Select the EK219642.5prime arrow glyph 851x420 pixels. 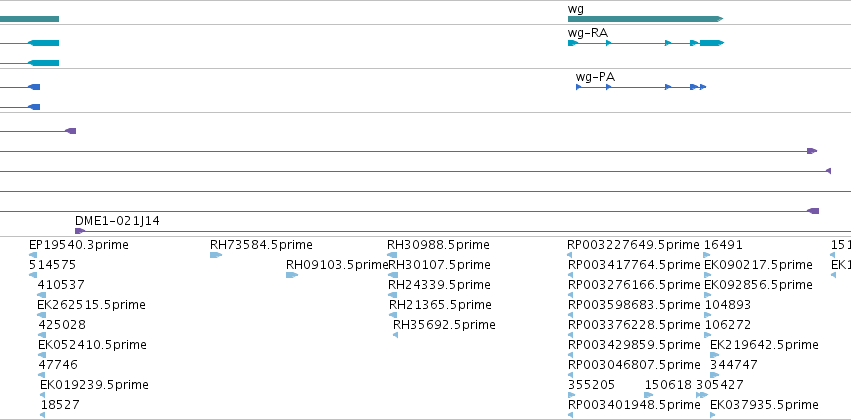click(x=714, y=355)
